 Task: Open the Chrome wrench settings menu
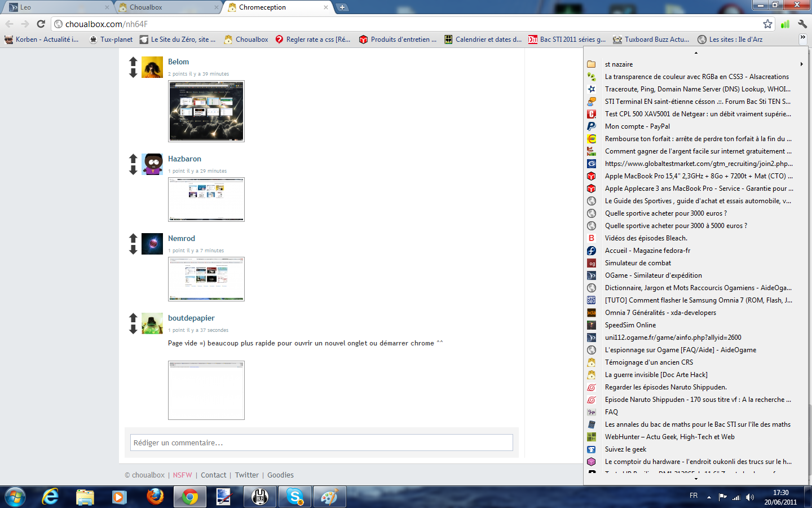802,24
